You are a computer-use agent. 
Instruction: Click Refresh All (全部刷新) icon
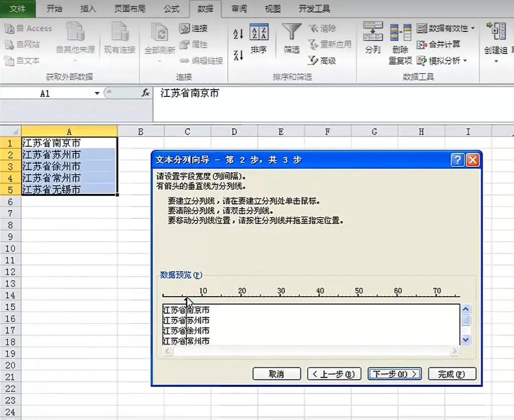(159, 32)
